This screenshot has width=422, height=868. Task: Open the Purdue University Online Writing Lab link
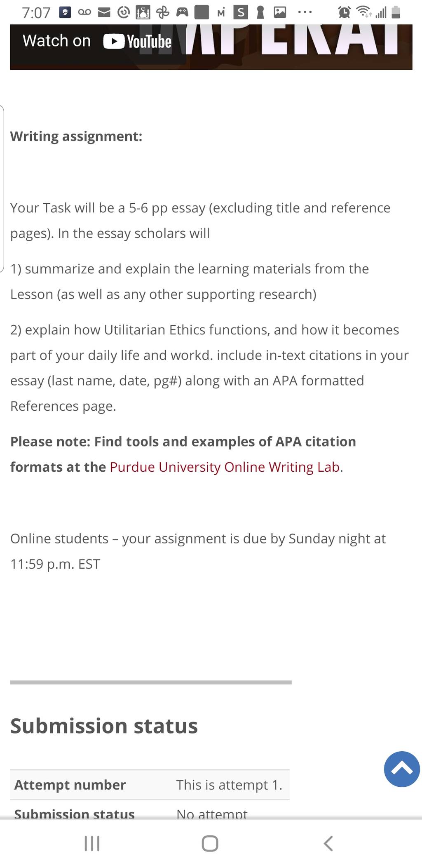(x=225, y=467)
